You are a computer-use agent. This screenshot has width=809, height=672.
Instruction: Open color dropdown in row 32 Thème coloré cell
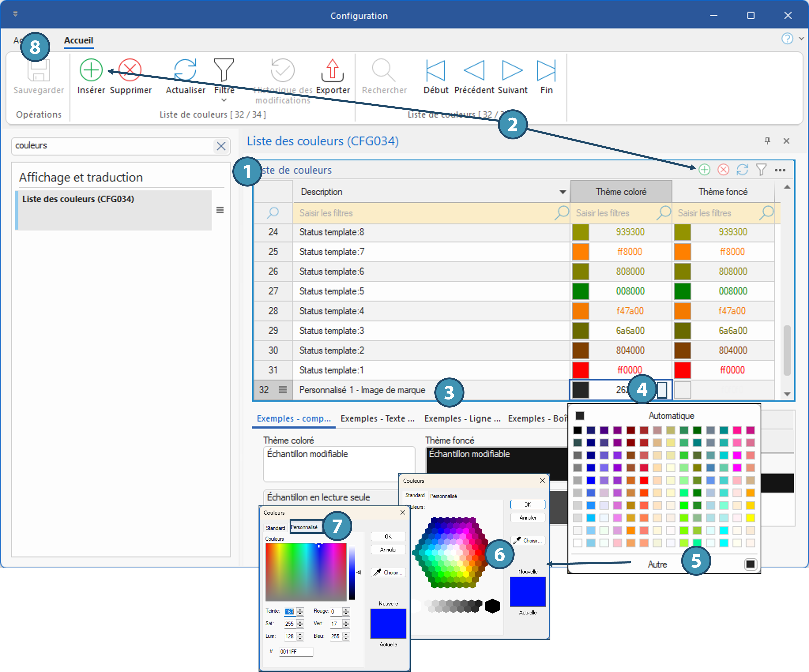coord(662,390)
